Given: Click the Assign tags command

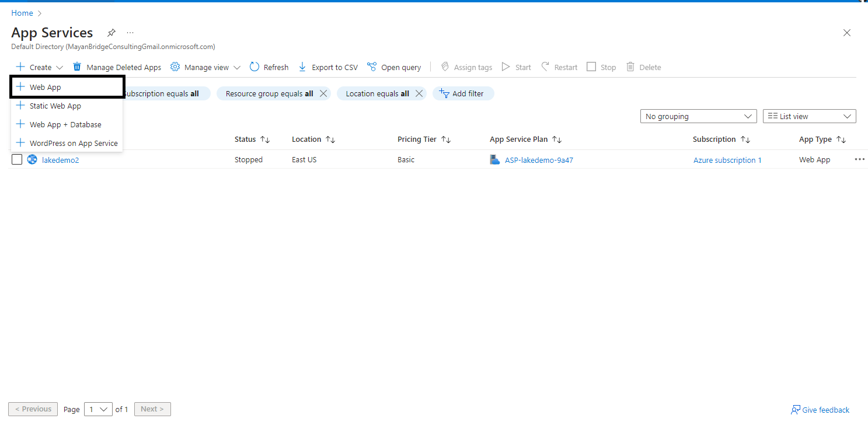Looking at the screenshot, I should click(466, 67).
